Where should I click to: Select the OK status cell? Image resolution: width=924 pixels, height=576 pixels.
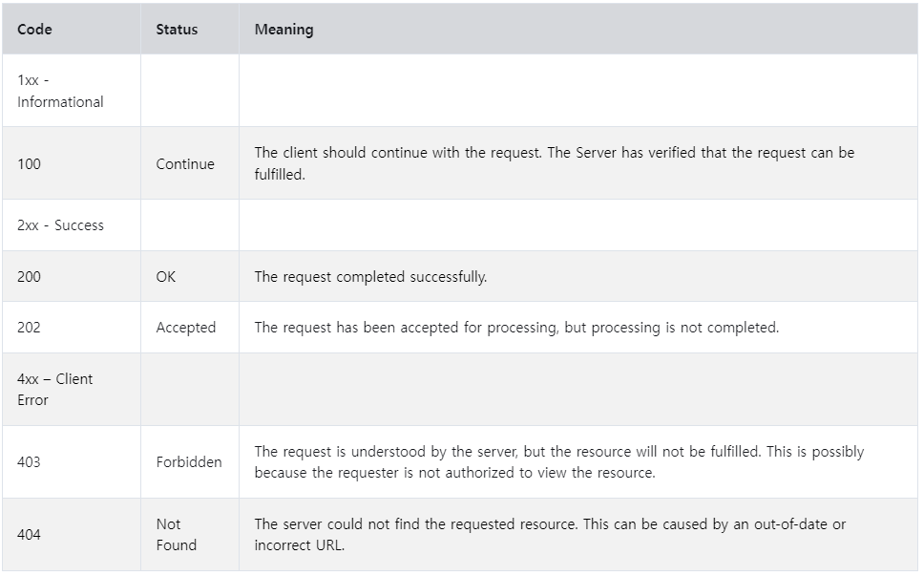tap(165, 276)
